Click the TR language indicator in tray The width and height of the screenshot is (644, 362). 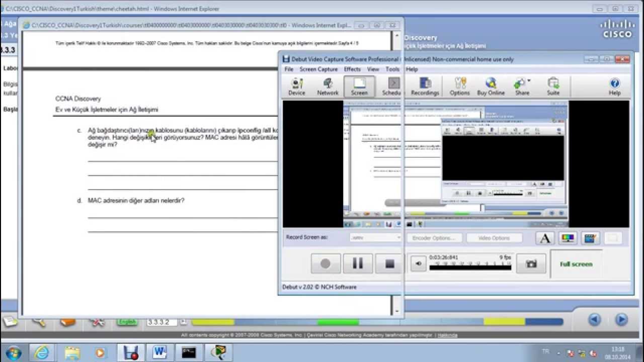tap(545, 352)
